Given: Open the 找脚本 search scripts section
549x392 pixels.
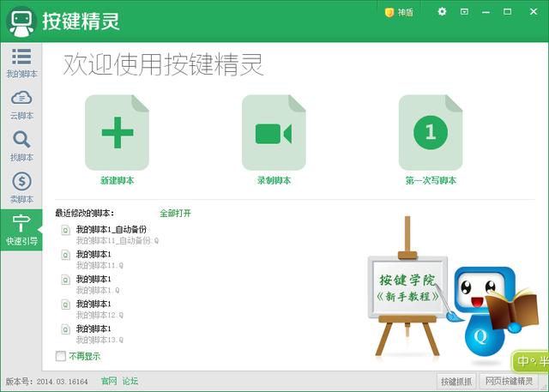Looking at the screenshot, I should 21,147.
